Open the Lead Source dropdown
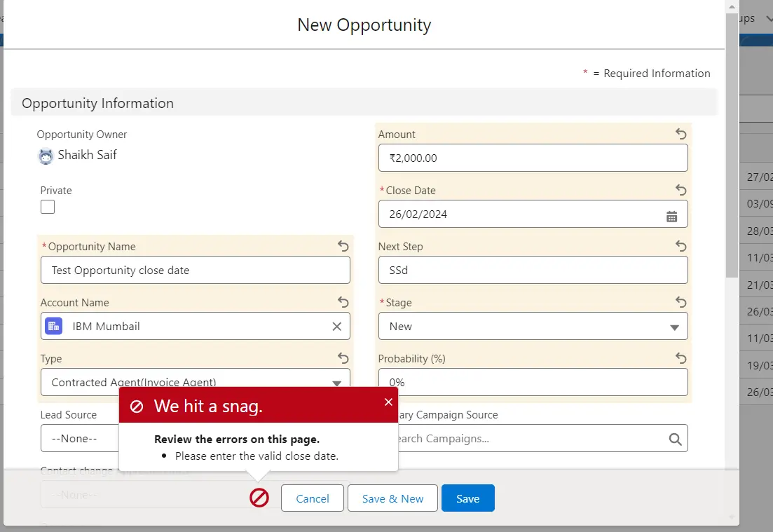 coord(78,439)
